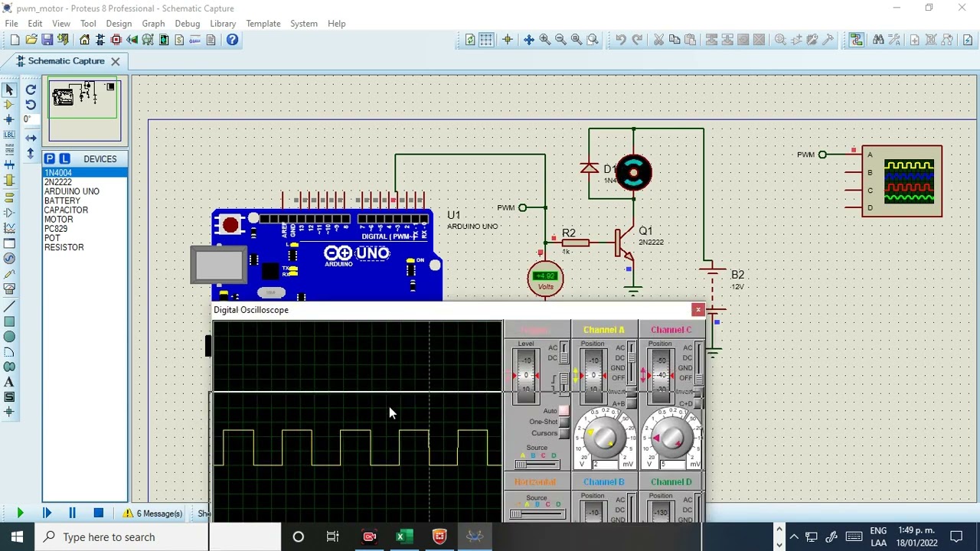
Task: Open the Graph menu
Action: pyautogui.click(x=153, y=24)
